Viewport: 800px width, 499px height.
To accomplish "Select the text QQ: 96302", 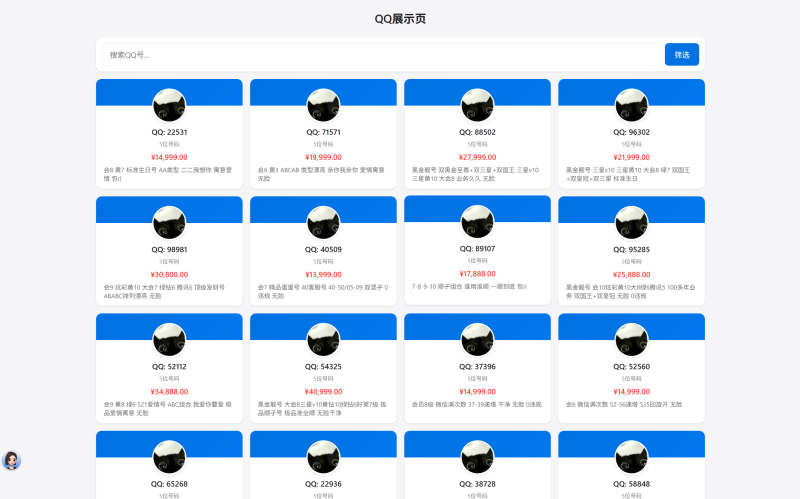I will click(632, 132).
